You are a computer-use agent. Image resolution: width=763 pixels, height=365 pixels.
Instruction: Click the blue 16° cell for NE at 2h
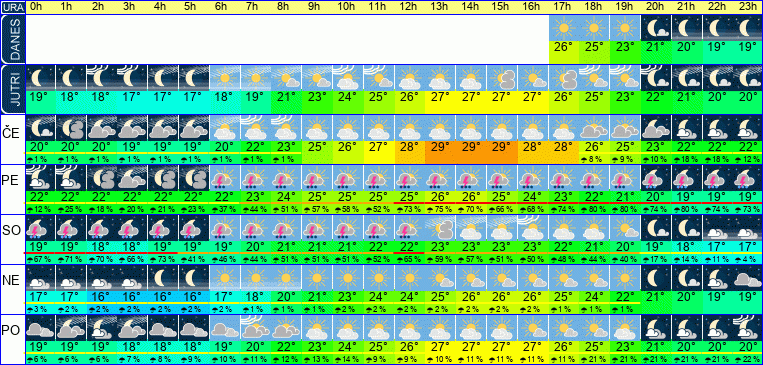click(x=100, y=297)
